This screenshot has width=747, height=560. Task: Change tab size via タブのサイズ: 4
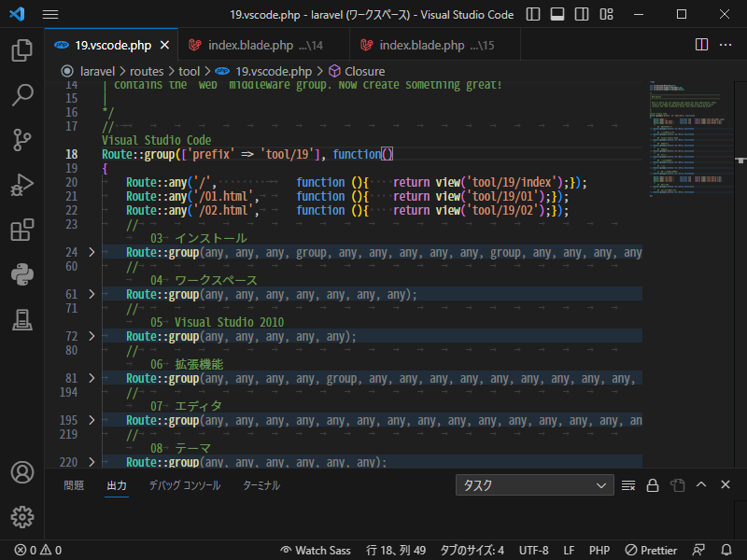point(472,551)
